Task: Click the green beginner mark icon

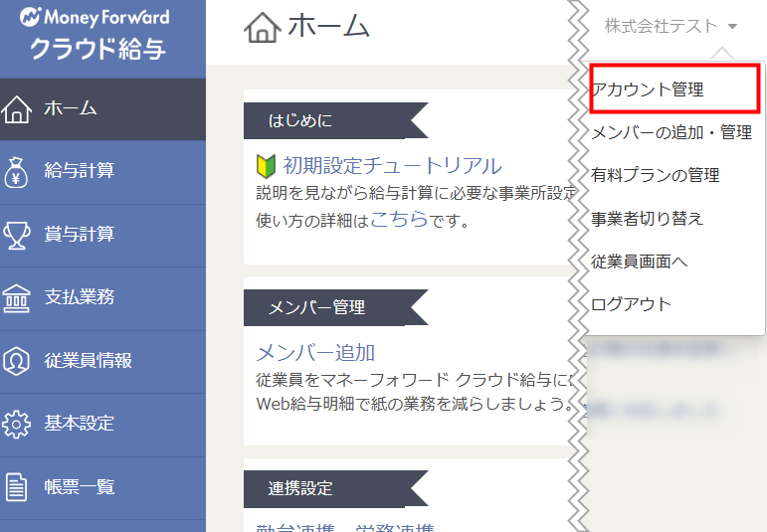Action: (266, 166)
